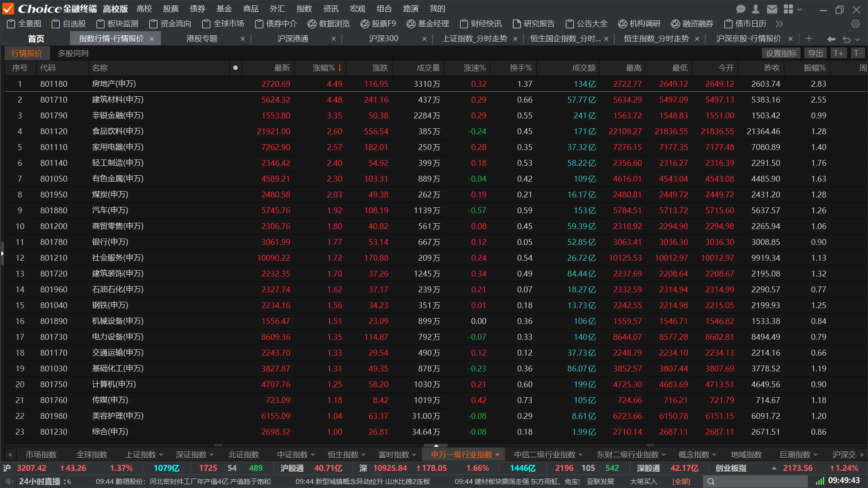Expand the 上证指数 dropdown at bottom
Screen dimensions: 868x488
(x=161, y=455)
